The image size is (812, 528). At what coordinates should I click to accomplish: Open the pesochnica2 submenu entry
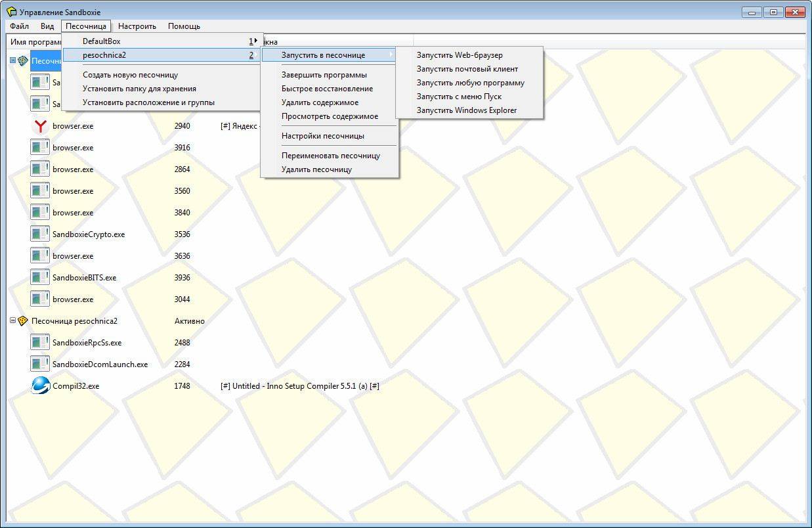pos(163,55)
